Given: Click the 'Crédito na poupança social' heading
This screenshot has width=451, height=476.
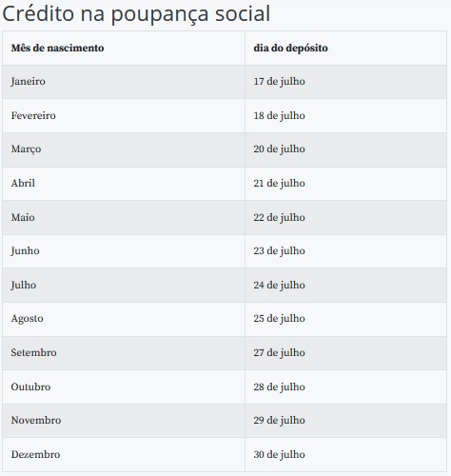Looking at the screenshot, I should coord(136,14).
